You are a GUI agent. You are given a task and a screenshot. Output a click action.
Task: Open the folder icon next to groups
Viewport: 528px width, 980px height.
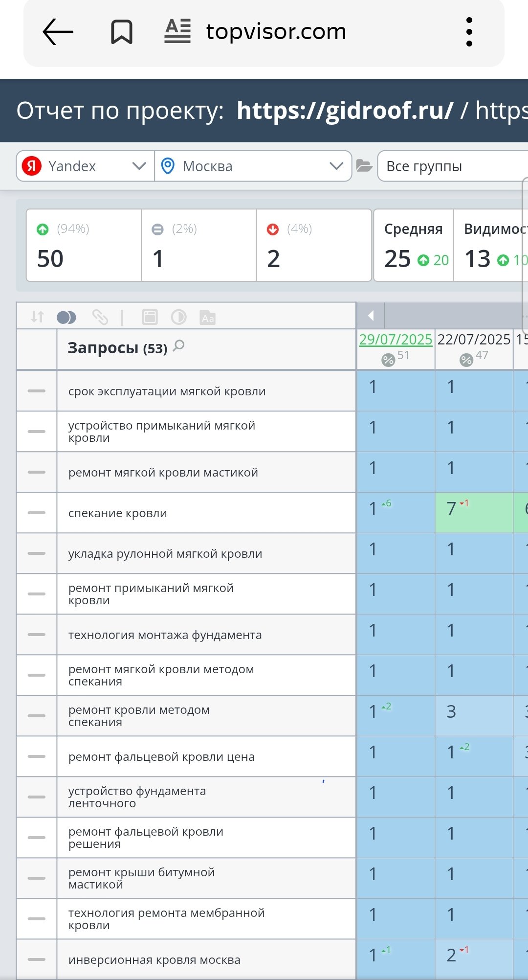pyautogui.click(x=364, y=166)
